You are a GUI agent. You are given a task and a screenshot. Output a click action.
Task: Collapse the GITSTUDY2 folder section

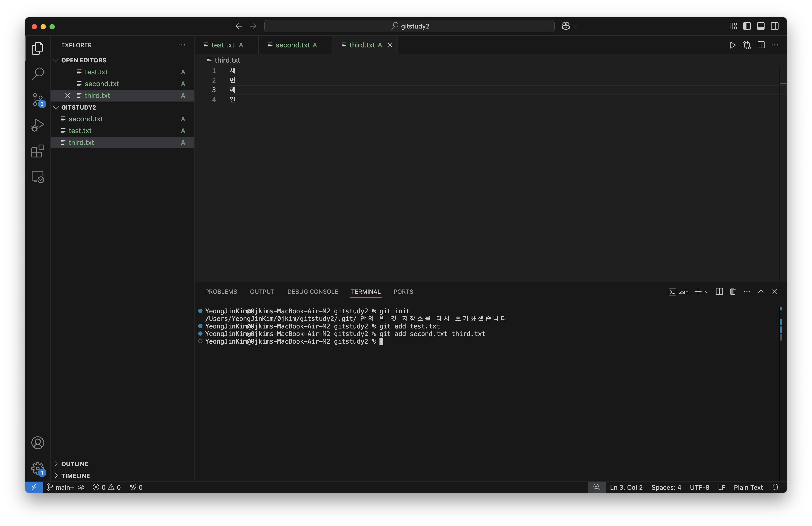[x=122, y=107]
